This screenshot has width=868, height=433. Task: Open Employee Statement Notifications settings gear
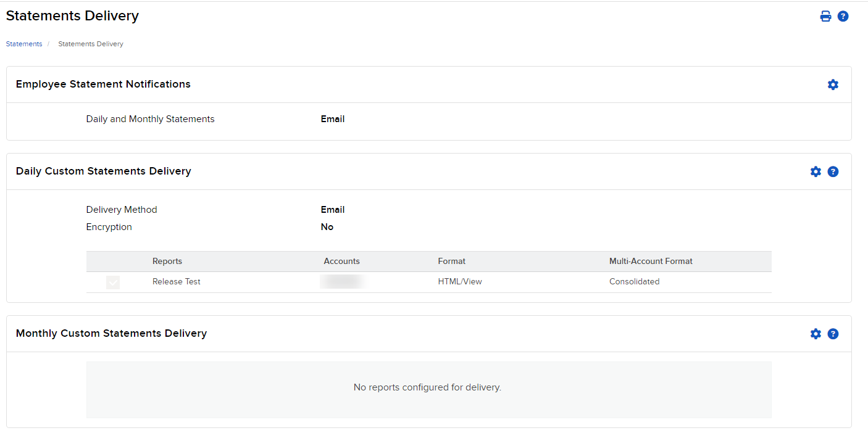click(833, 85)
